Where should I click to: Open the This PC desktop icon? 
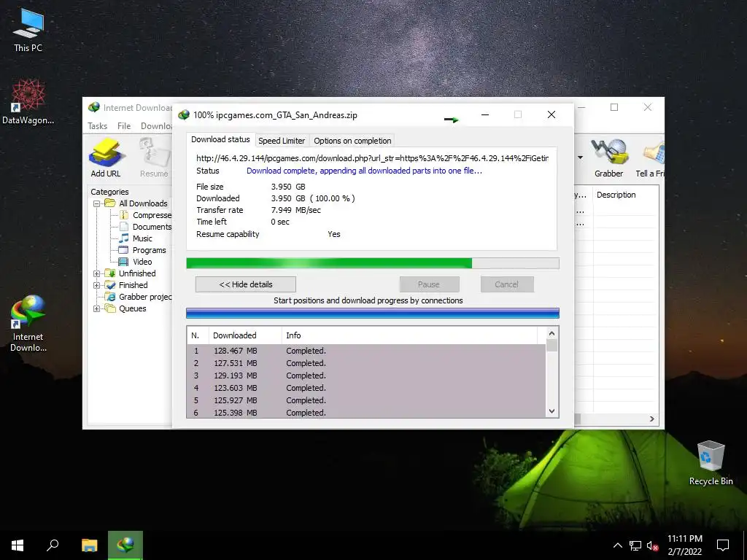28,30
